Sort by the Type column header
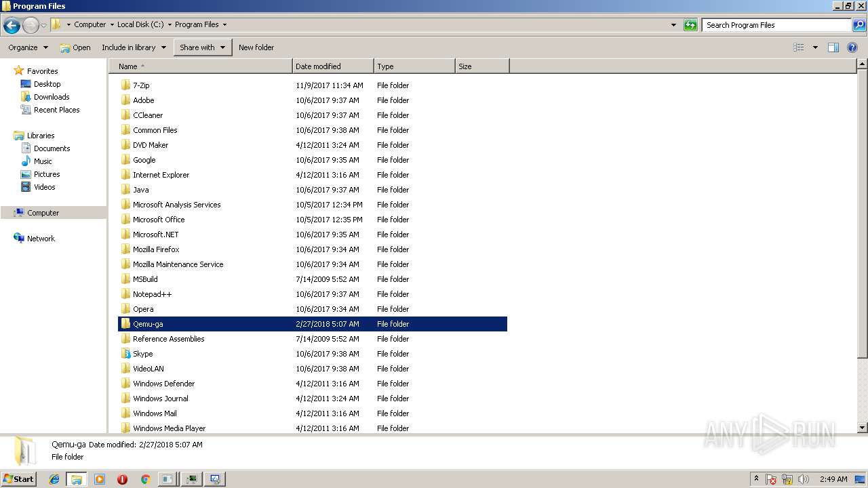This screenshot has width=868, height=488. tap(414, 66)
